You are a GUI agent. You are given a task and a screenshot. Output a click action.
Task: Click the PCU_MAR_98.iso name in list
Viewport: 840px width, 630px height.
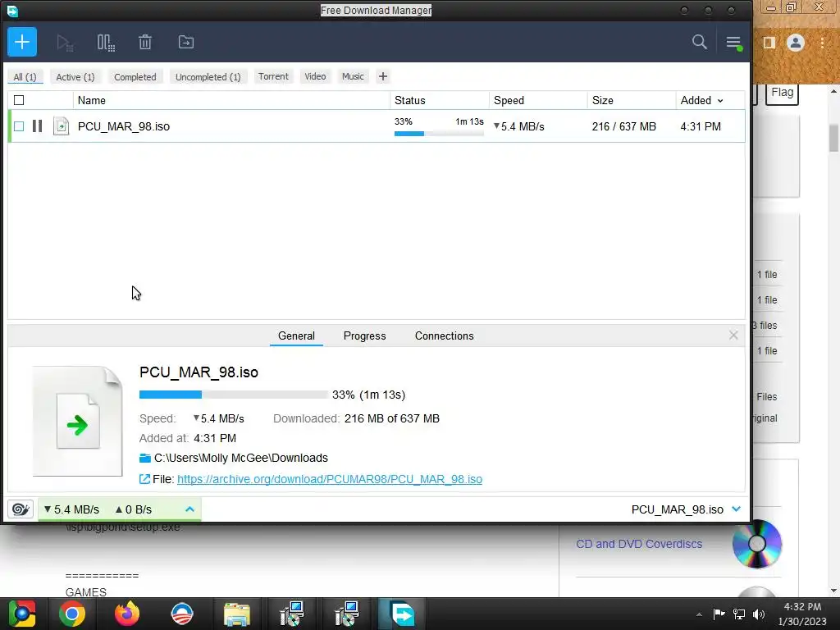point(124,126)
